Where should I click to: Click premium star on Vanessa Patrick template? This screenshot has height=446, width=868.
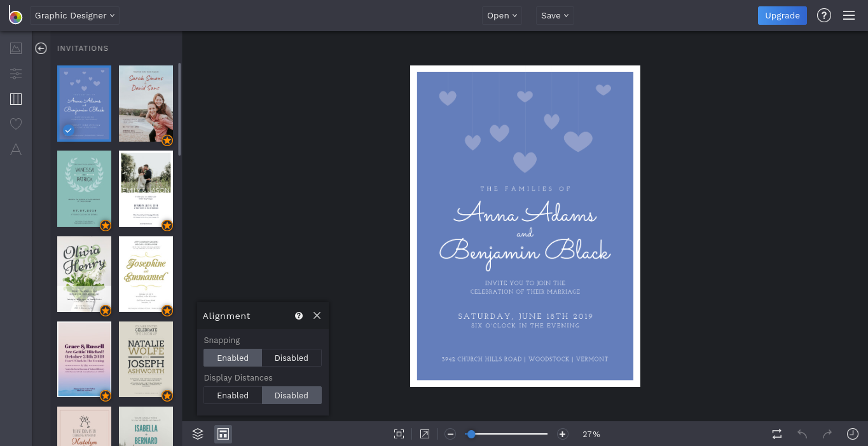point(106,226)
